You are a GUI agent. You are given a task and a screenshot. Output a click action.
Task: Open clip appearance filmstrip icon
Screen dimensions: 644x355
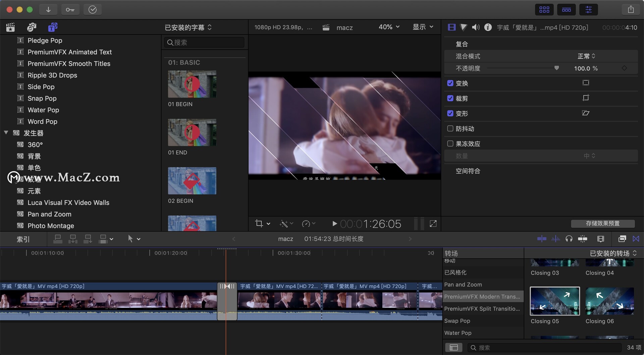click(x=601, y=239)
